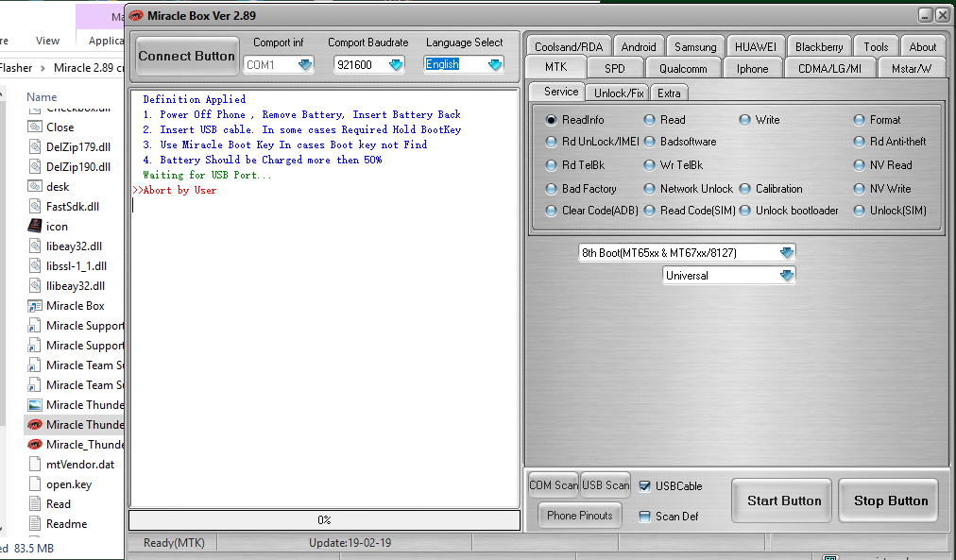
Task: Click the COM Scan button
Action: [554, 485]
